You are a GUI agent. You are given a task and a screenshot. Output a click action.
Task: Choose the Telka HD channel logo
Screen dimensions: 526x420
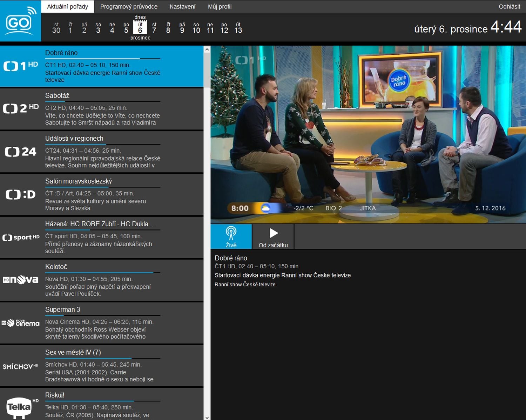21,407
